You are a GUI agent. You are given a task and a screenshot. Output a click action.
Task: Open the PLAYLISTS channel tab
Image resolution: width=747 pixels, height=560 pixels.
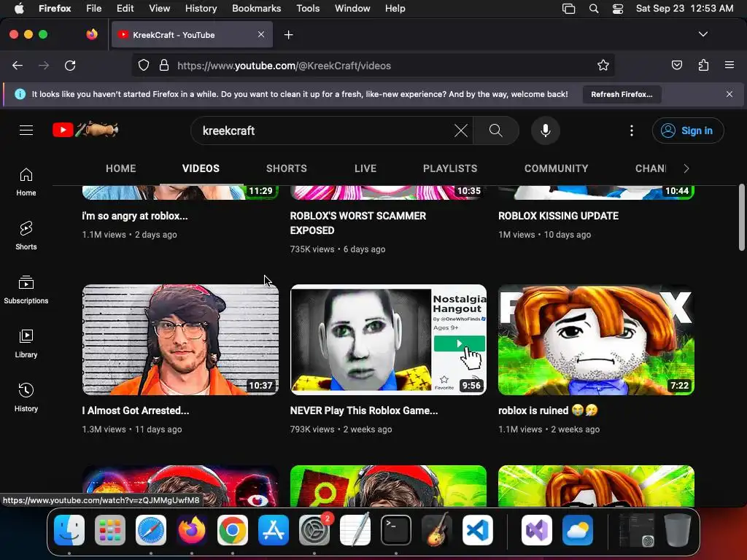pyautogui.click(x=450, y=168)
